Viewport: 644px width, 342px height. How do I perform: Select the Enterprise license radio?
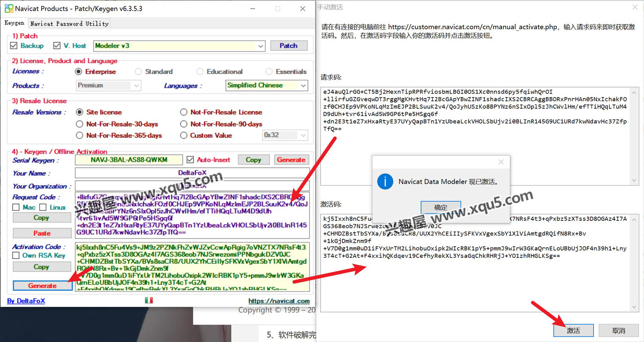click(x=78, y=72)
